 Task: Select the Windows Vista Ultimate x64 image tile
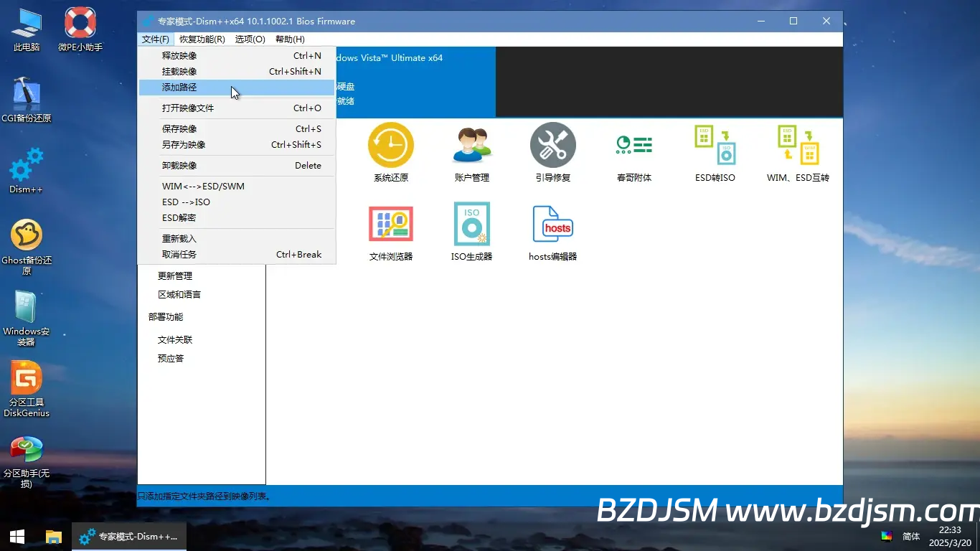click(x=415, y=82)
